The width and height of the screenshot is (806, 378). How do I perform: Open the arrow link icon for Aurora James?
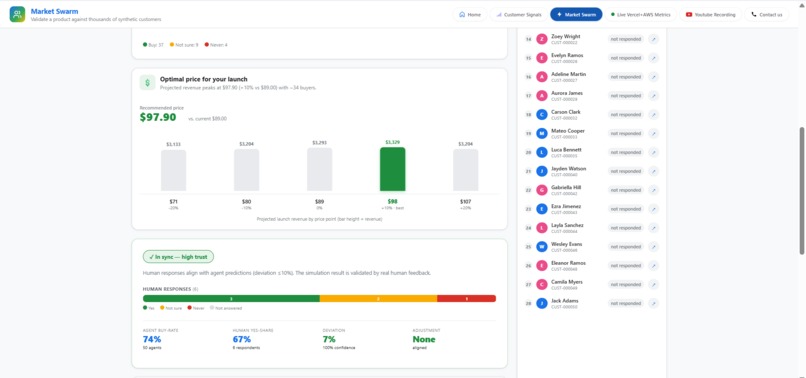[653, 96]
